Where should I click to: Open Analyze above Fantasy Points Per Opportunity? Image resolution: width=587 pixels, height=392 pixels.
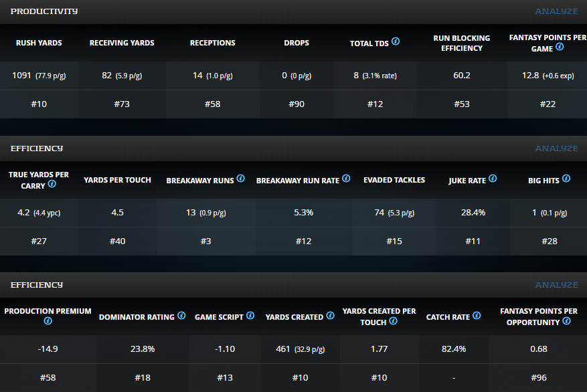point(556,285)
